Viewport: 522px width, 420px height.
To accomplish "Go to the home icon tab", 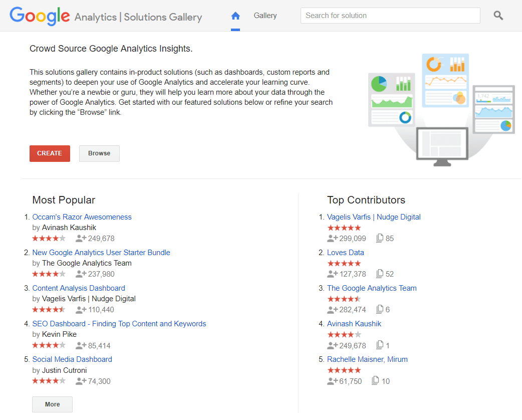I will [x=235, y=16].
